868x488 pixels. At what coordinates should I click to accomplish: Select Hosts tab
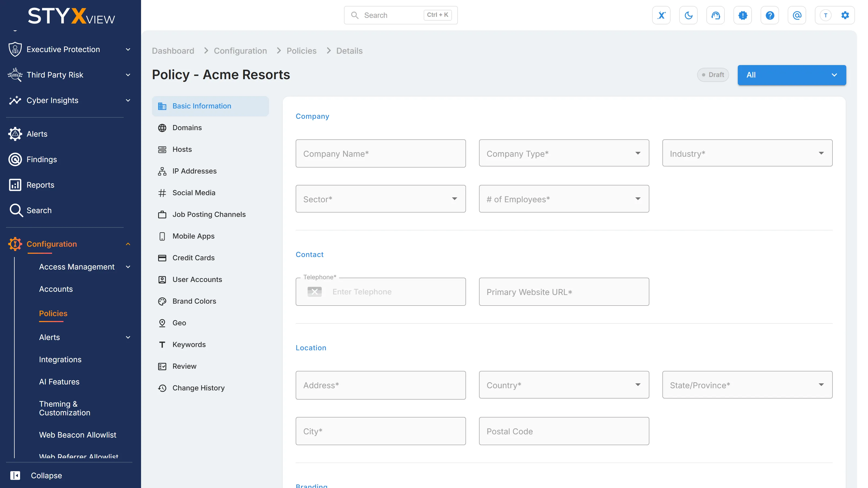[x=210, y=149]
